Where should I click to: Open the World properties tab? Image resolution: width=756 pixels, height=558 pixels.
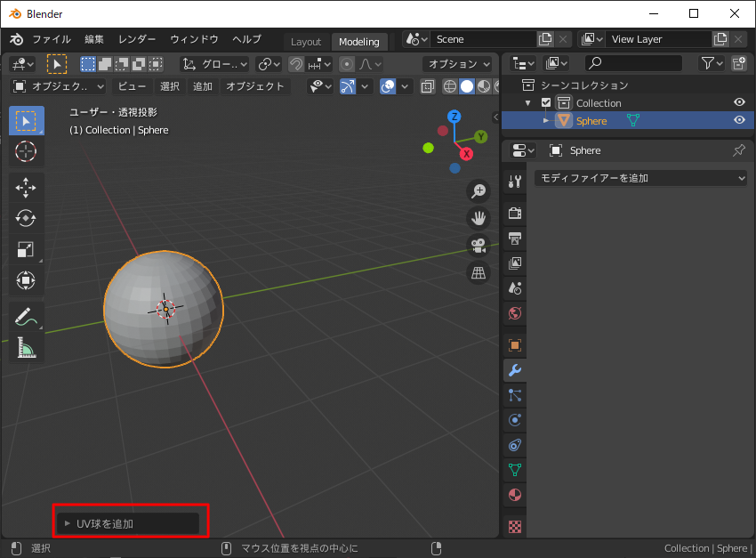coord(515,313)
